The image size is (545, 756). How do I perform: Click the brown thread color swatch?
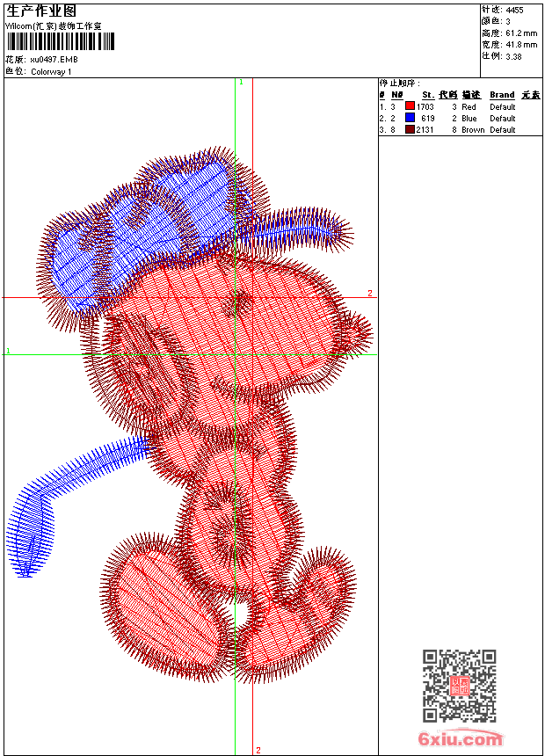[410, 129]
